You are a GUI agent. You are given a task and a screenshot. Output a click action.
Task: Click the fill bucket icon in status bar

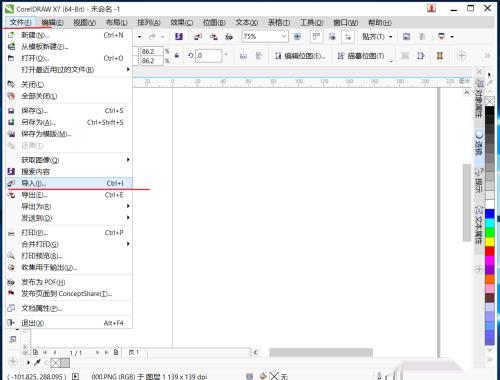263,376
